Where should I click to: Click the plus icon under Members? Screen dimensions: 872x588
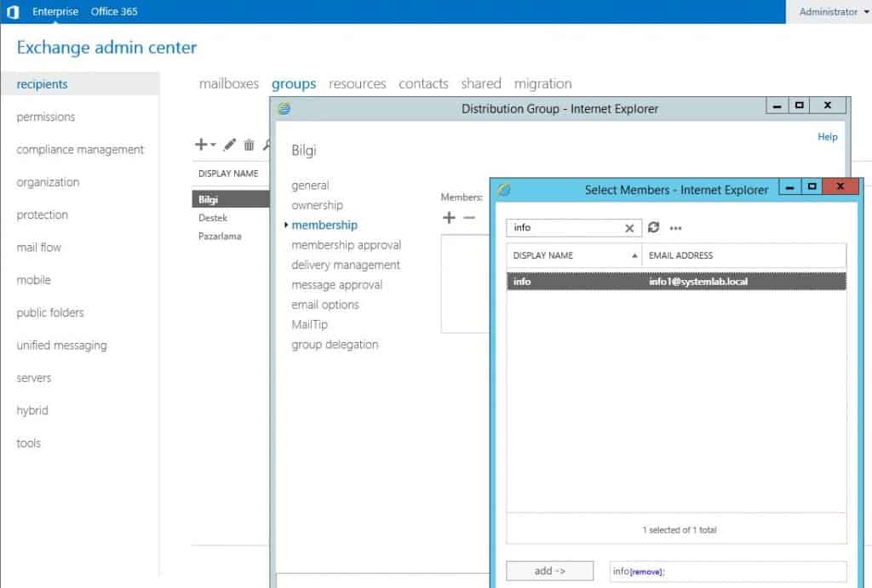[449, 218]
